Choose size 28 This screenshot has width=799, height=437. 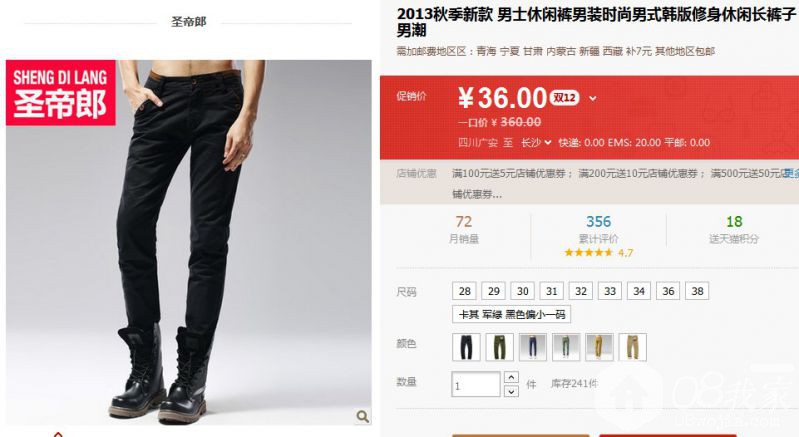coord(464,291)
